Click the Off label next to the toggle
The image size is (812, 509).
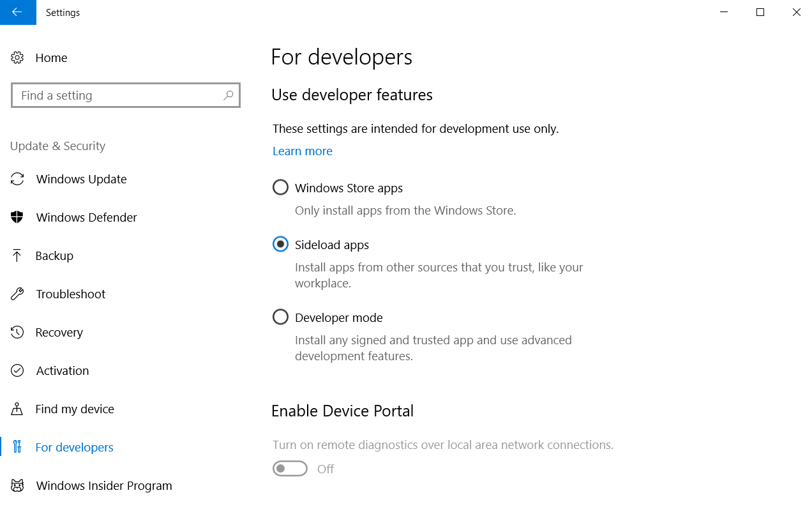pos(326,469)
